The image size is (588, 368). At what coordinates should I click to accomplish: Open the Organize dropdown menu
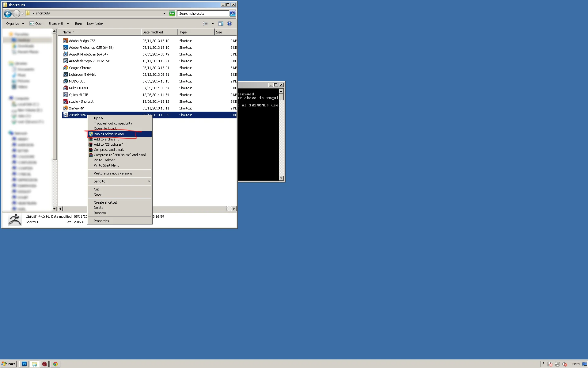pos(15,24)
